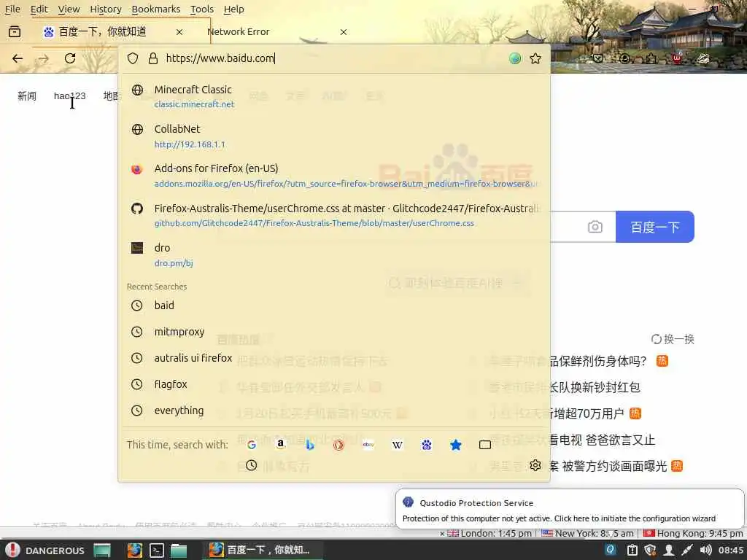
Task: Search this time with Bing
Action: [309, 445]
